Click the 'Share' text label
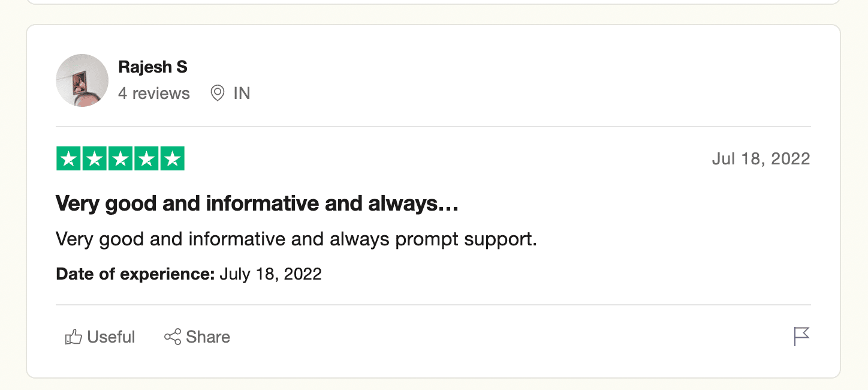868x390 pixels. [208, 337]
